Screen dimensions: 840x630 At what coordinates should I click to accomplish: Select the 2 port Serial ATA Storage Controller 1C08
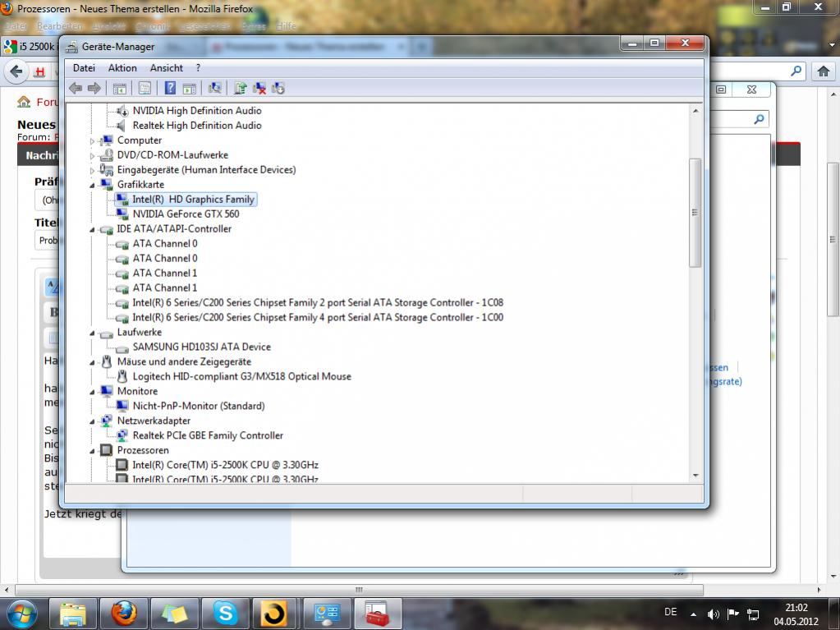coord(318,302)
